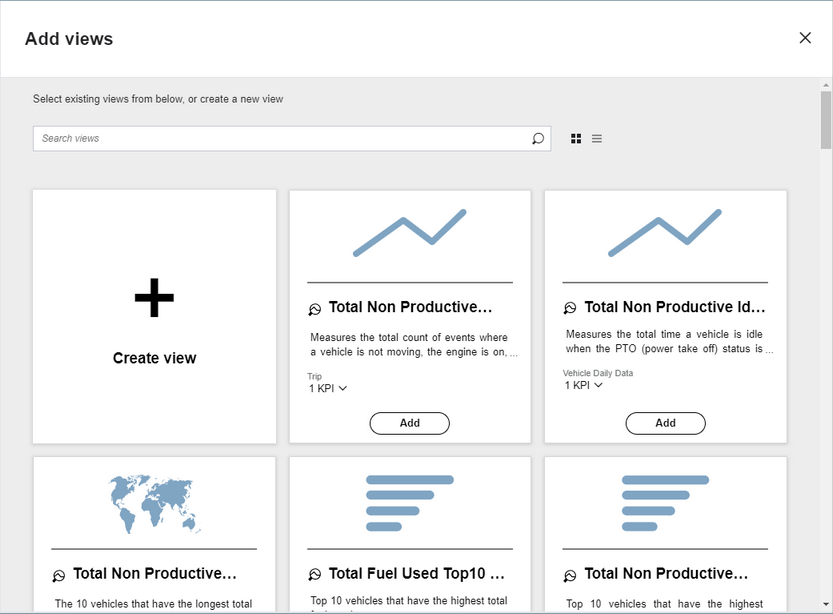Click the 'Create view' label
This screenshot has height=614, width=833.
click(x=155, y=358)
